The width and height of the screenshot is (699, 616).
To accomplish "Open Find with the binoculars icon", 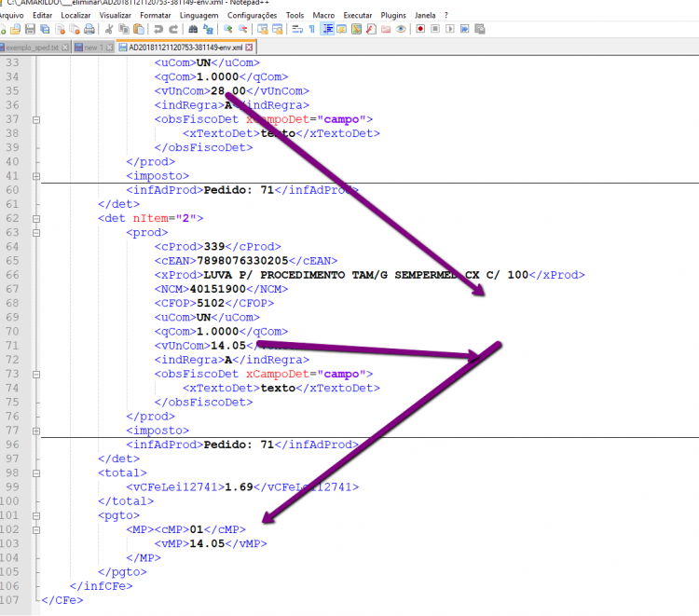I will 193,30.
